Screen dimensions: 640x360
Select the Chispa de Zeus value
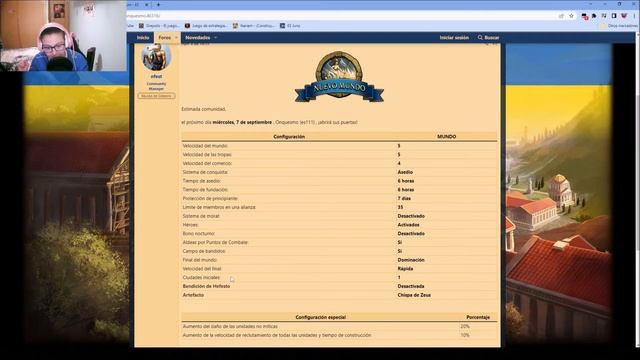pyautogui.click(x=414, y=295)
